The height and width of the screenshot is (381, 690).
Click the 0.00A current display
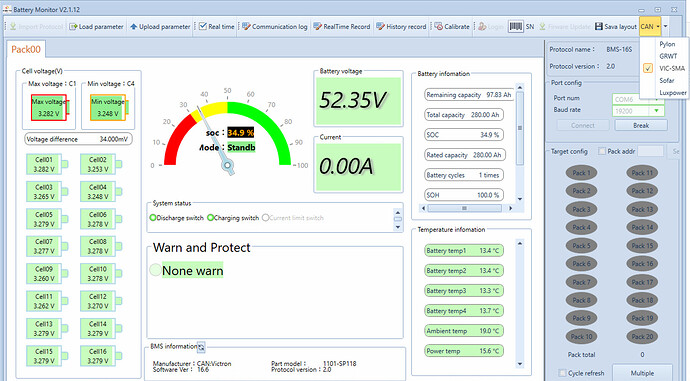coord(358,166)
